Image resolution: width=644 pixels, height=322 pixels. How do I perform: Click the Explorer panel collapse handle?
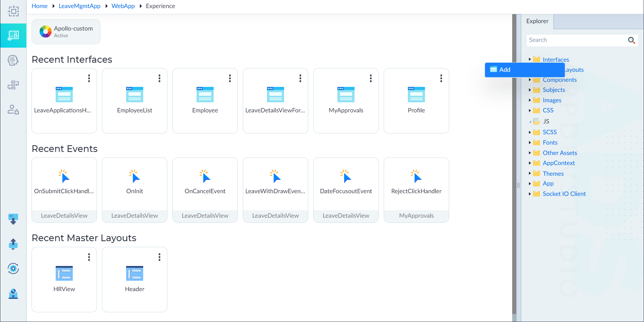click(x=518, y=185)
